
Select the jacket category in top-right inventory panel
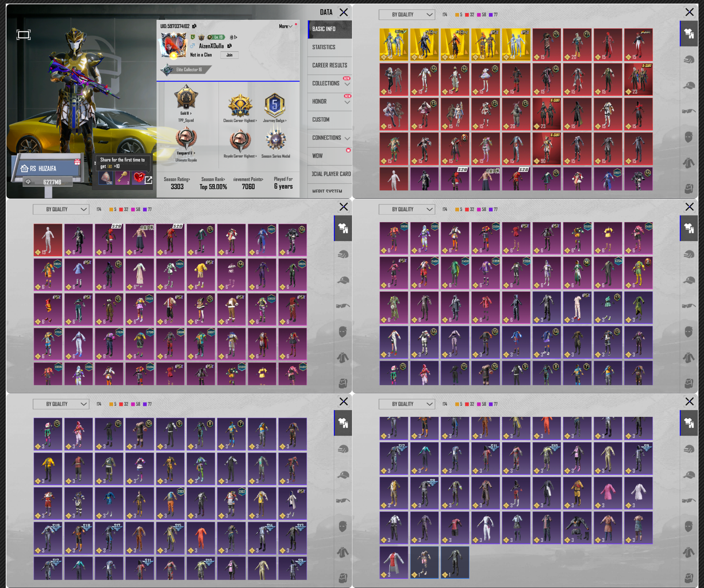click(x=689, y=163)
